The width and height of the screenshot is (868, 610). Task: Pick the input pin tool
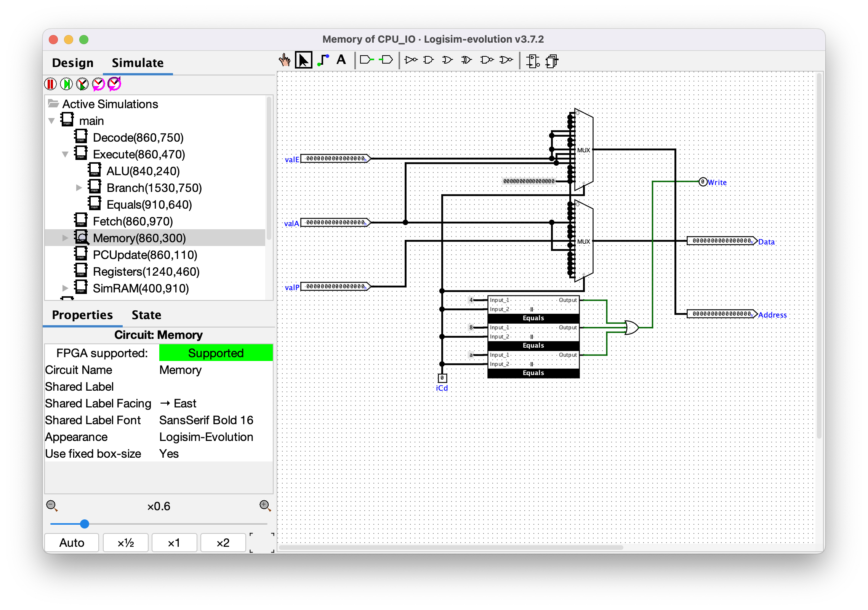pos(366,60)
